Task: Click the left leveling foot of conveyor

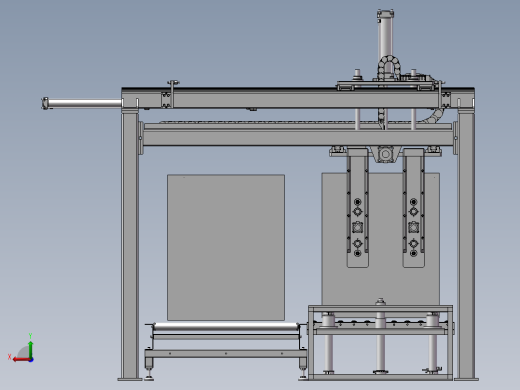Action: pyautogui.click(x=149, y=370)
